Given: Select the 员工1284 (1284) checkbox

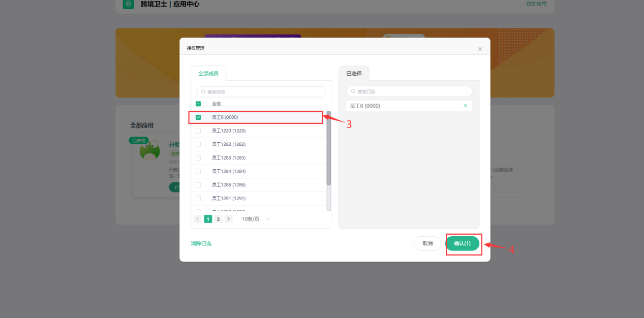Looking at the screenshot, I should coord(198,171).
